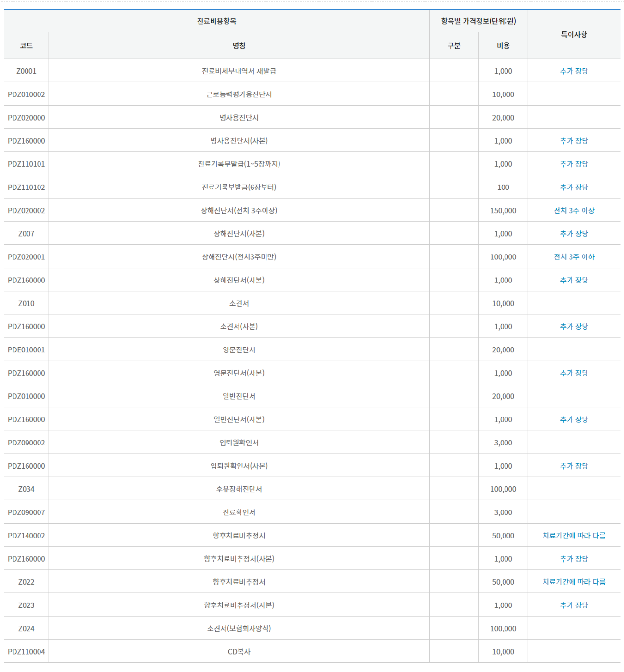This screenshot has width=624, height=672.
Task: Click the 명칭 column header
Action: 239,46
